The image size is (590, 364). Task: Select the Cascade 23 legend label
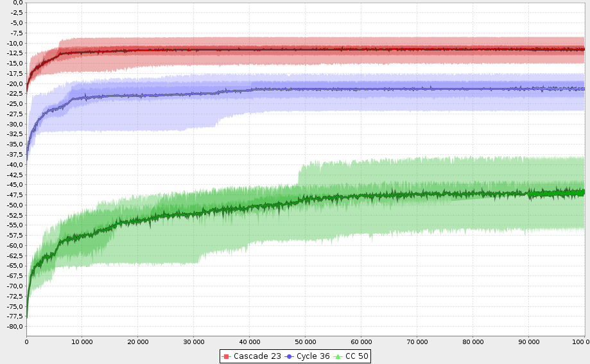click(257, 356)
